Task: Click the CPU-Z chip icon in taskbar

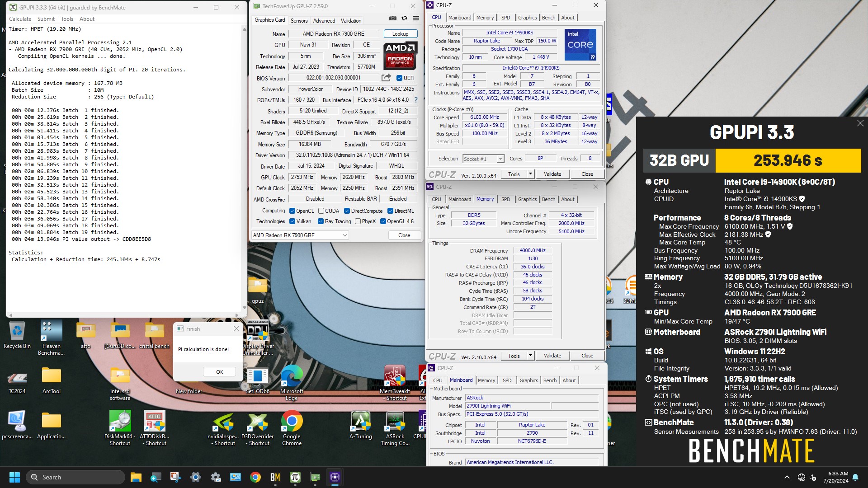Action: pyautogui.click(x=335, y=477)
